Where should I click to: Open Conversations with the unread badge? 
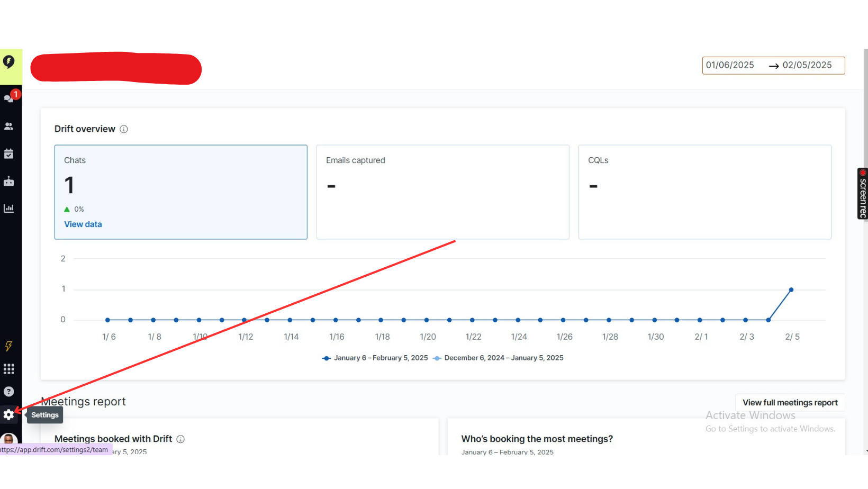tap(10, 97)
